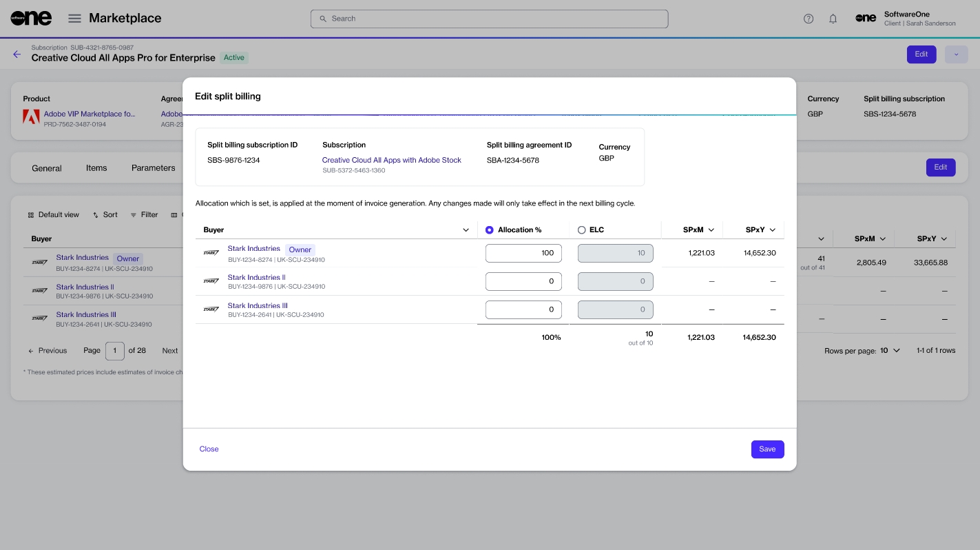The image size is (980, 550).
Task: Click Save in split billing dialog
Action: point(767,449)
